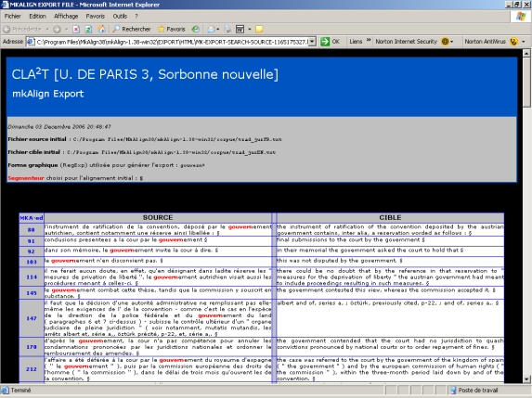Click row number 103 cell
The width and height of the screenshot is (532, 398).
point(32,262)
